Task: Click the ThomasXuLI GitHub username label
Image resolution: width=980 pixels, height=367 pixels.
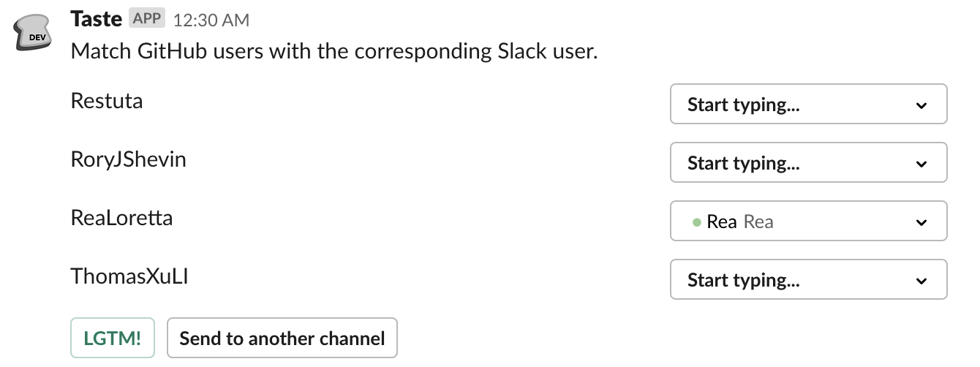Action: click(129, 276)
